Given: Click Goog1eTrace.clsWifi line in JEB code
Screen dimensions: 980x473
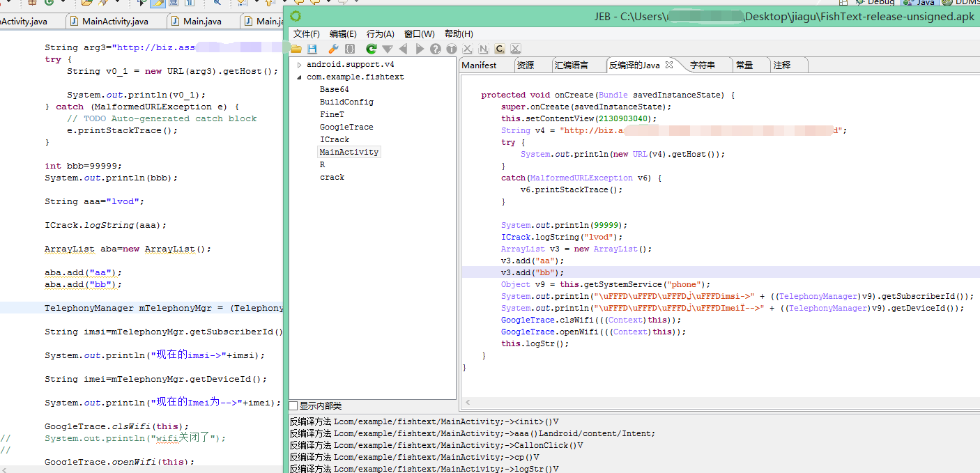Looking at the screenshot, I should (x=591, y=320).
